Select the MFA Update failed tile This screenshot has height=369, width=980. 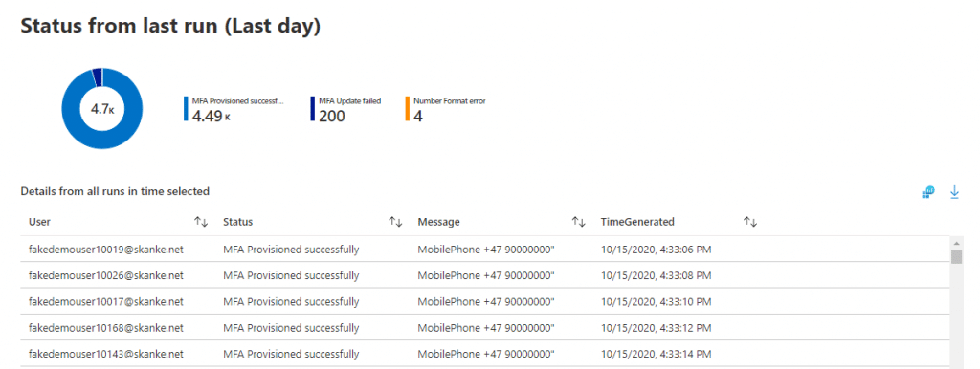point(345,109)
